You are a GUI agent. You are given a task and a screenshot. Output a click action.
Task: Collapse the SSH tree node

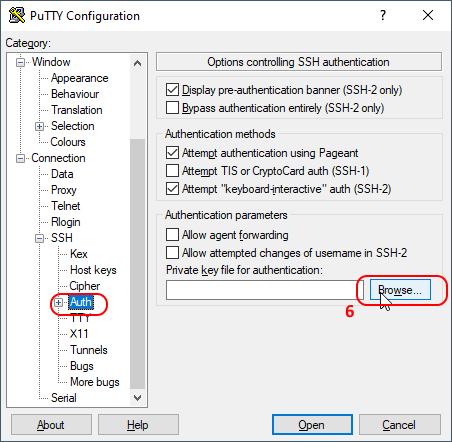click(39, 238)
